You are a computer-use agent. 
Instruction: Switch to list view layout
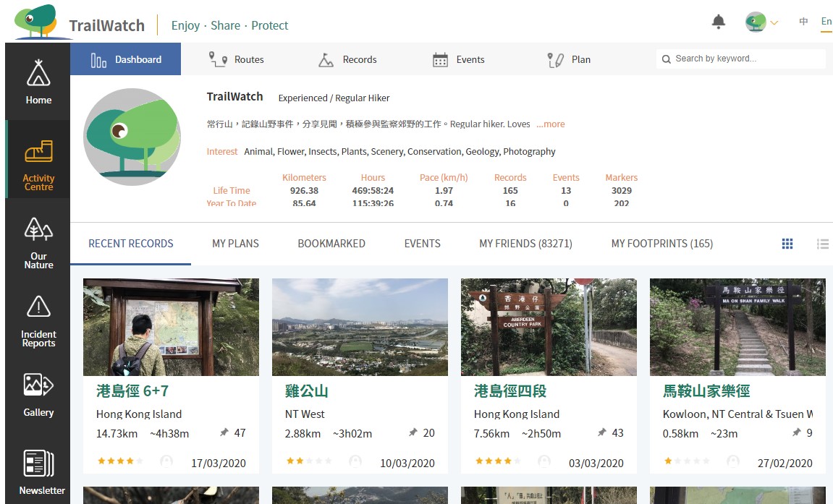click(x=822, y=244)
